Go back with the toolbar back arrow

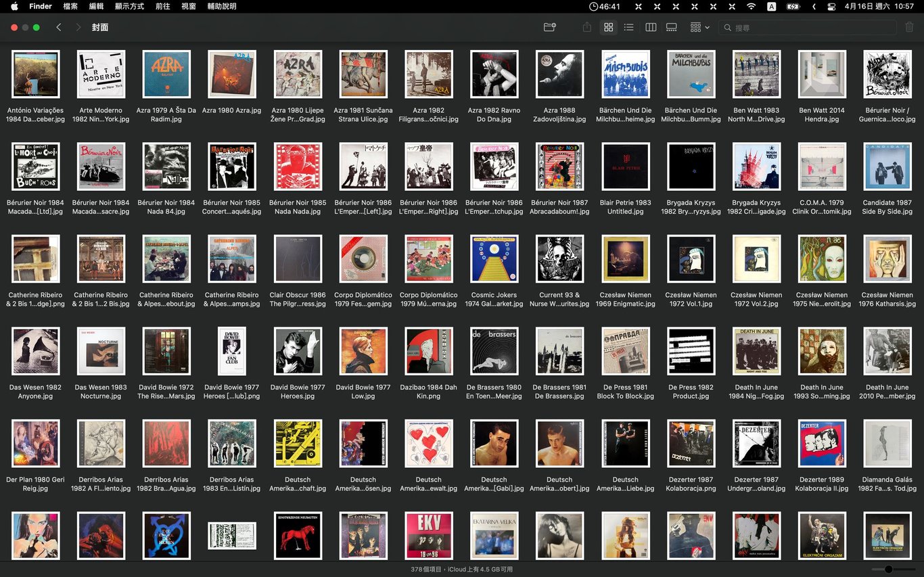(59, 27)
